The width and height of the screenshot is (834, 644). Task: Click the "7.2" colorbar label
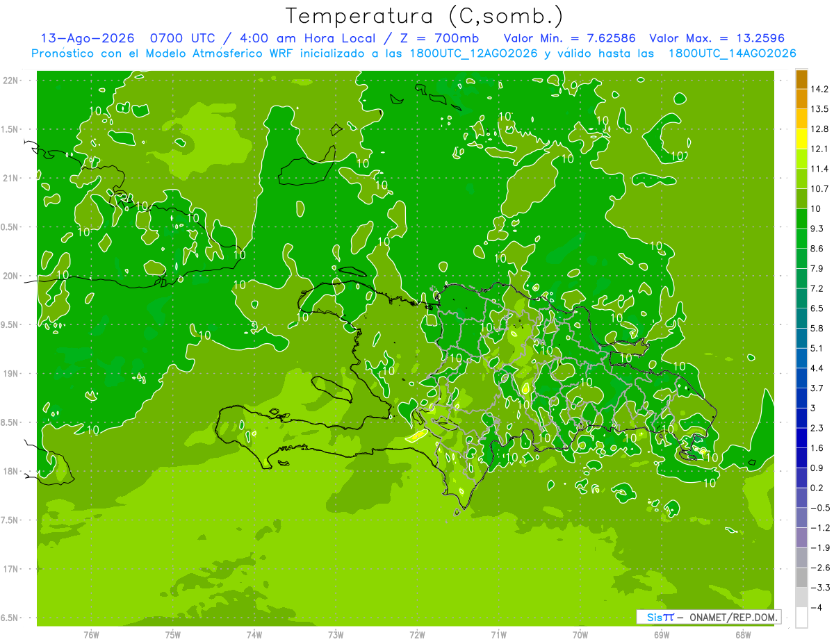pos(818,288)
